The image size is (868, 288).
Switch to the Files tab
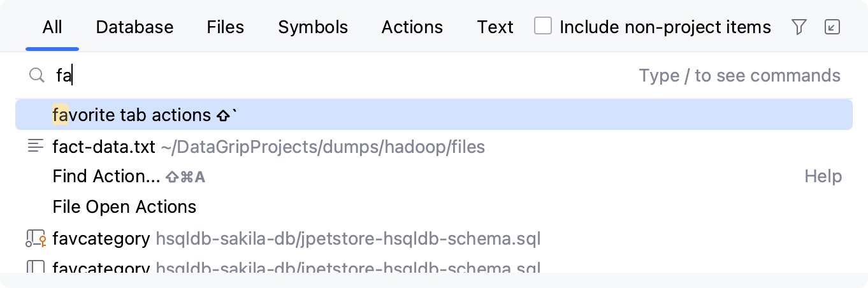pos(226,27)
